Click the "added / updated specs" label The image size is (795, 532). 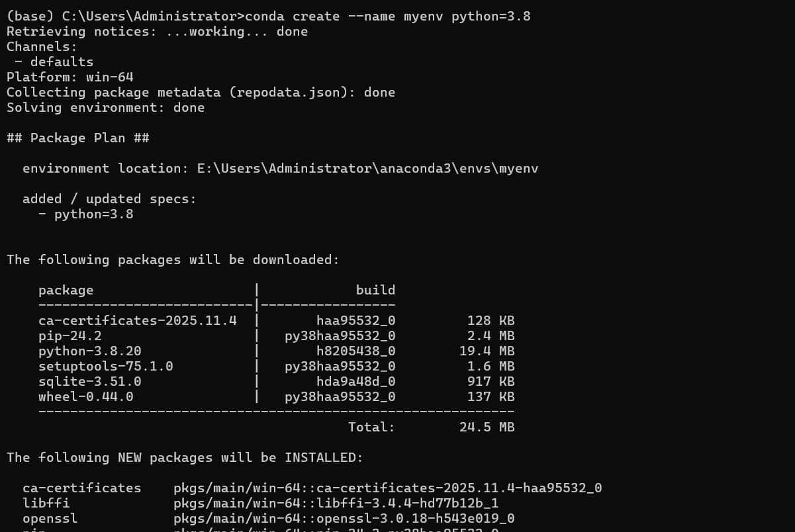click(x=109, y=199)
